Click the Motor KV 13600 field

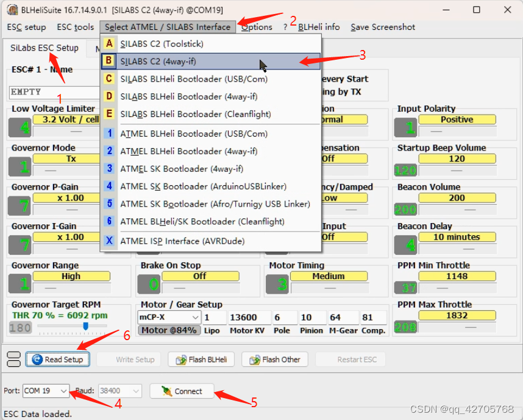click(249, 318)
